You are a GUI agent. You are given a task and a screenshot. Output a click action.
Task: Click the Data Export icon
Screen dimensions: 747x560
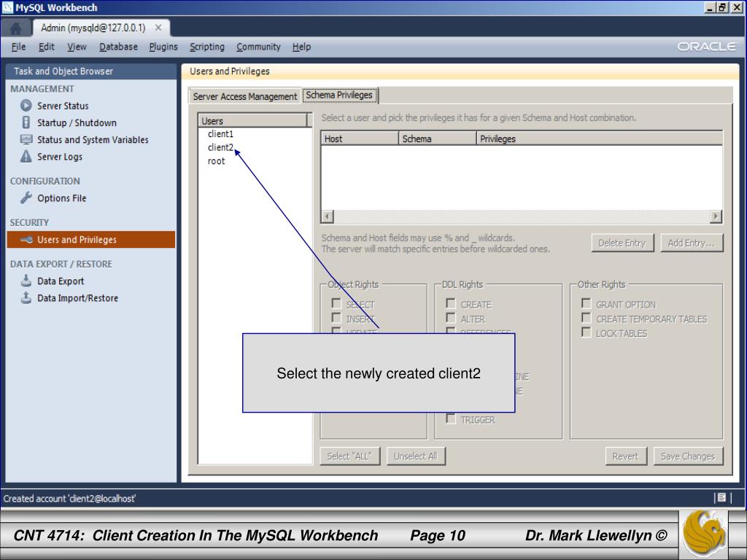(x=26, y=281)
